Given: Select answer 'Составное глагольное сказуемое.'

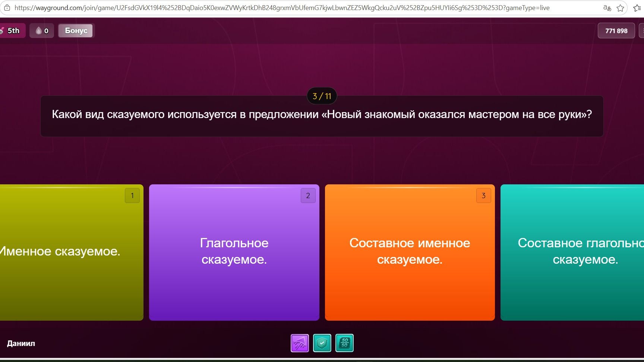Looking at the screenshot, I should (572, 253).
